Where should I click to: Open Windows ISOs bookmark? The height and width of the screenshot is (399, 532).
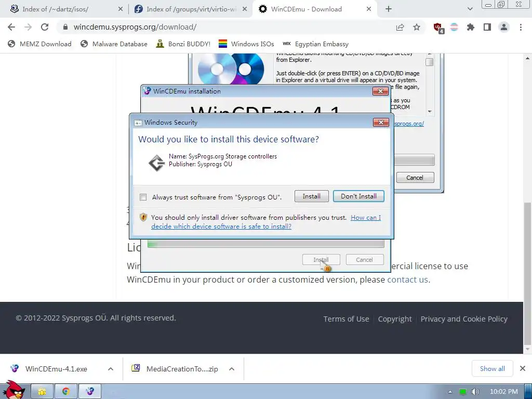[246, 44]
